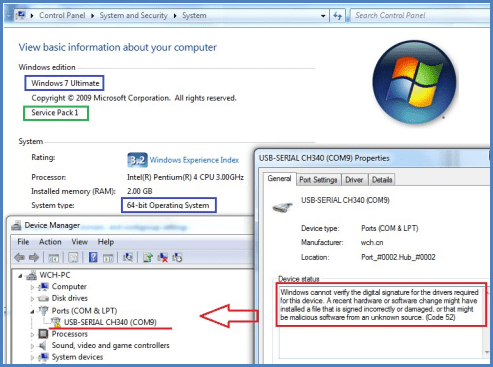Select the General tab in Properties dialog
Image resolution: width=493 pixels, height=367 pixels.
(279, 179)
